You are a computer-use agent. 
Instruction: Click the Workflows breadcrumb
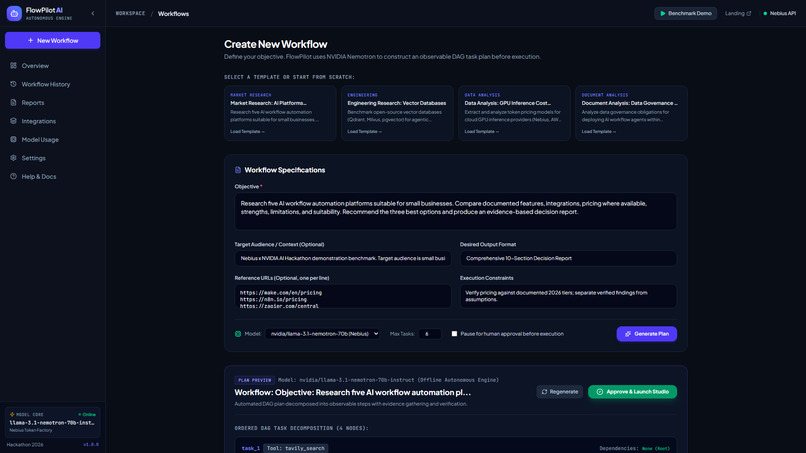point(173,14)
